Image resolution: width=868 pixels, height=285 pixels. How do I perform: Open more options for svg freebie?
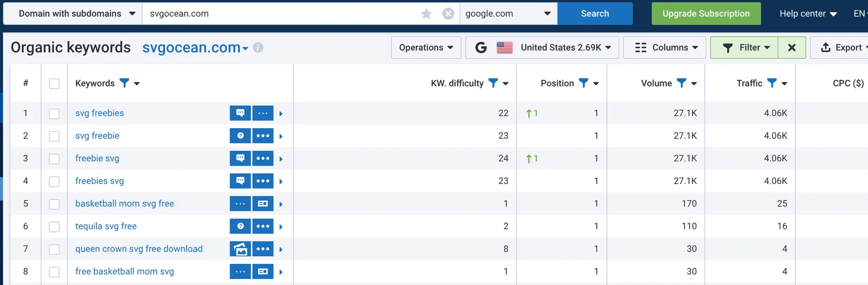coord(263,136)
